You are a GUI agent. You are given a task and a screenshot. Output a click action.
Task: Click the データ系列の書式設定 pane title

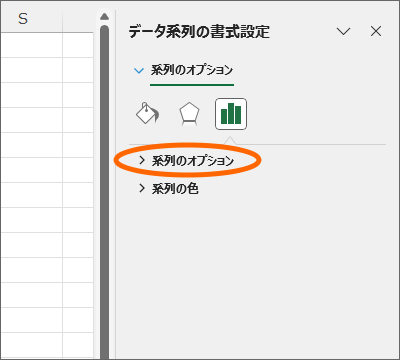click(199, 32)
